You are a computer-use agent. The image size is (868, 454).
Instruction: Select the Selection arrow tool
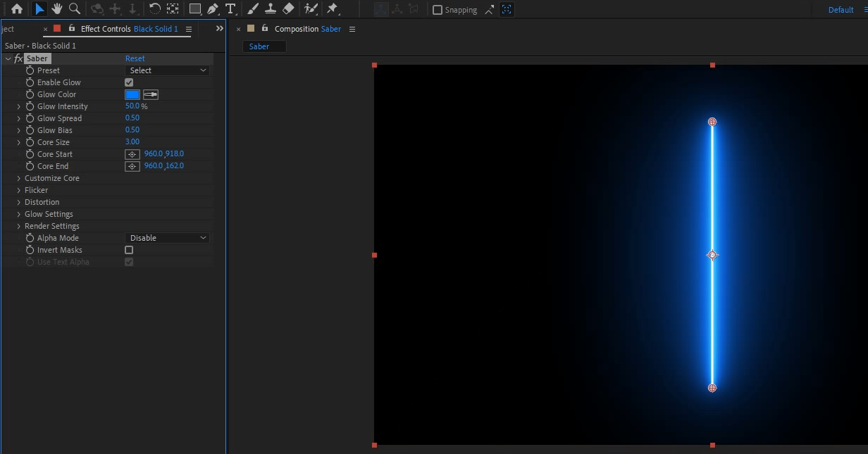coord(39,9)
